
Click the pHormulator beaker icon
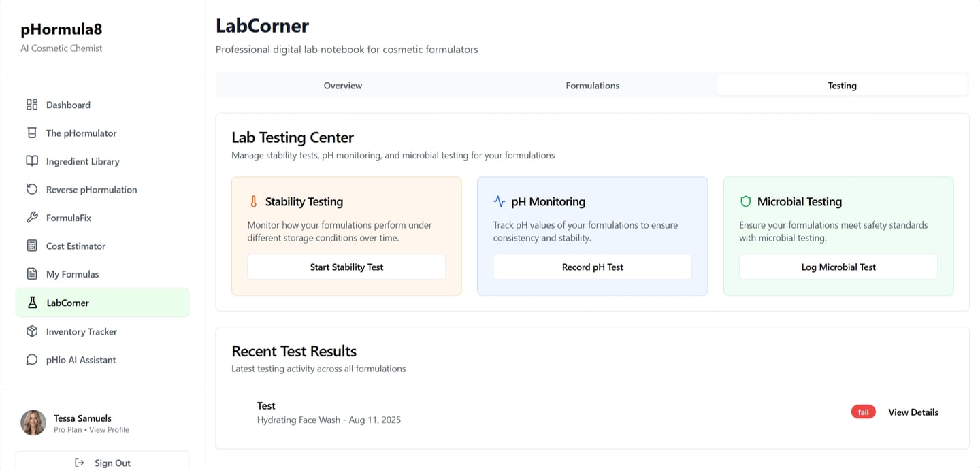click(32, 133)
